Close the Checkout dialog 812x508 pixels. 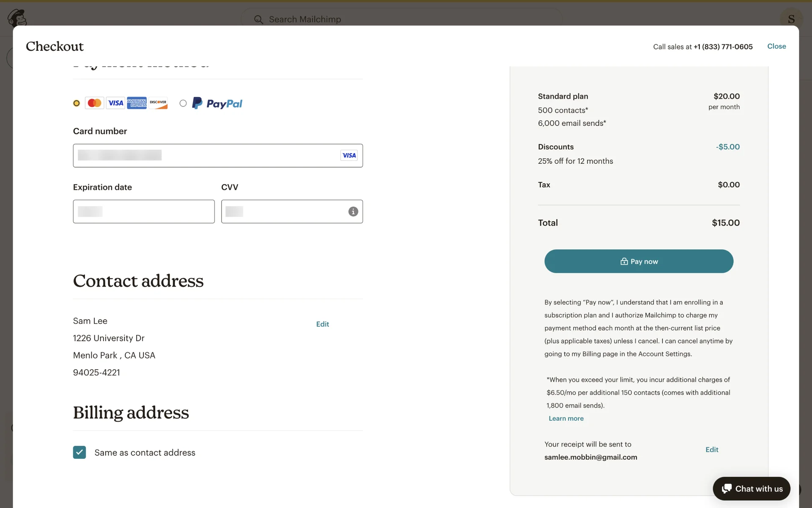pos(776,46)
